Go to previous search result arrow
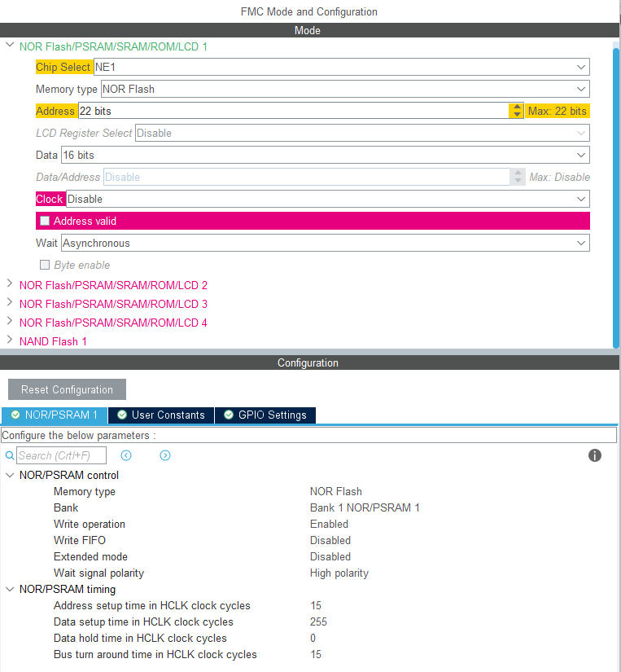 (x=126, y=455)
